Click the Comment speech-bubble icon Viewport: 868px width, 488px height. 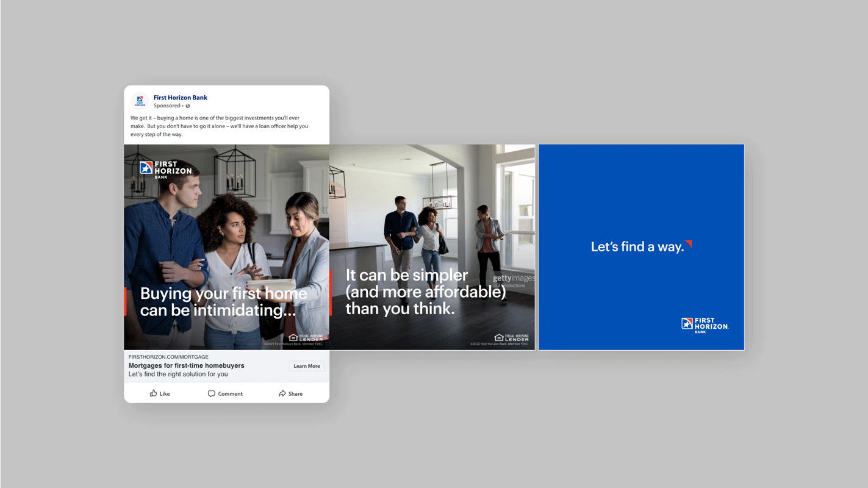210,393
